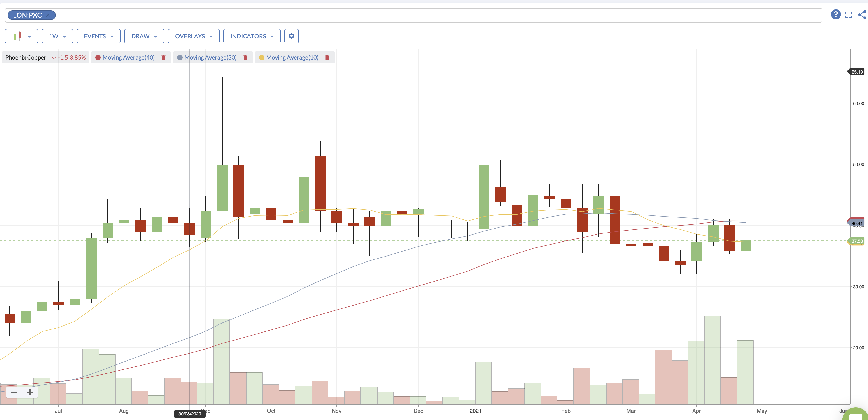Delete the Moving Average(40) indicator
Image resolution: width=868 pixels, height=420 pixels.
pyautogui.click(x=163, y=58)
